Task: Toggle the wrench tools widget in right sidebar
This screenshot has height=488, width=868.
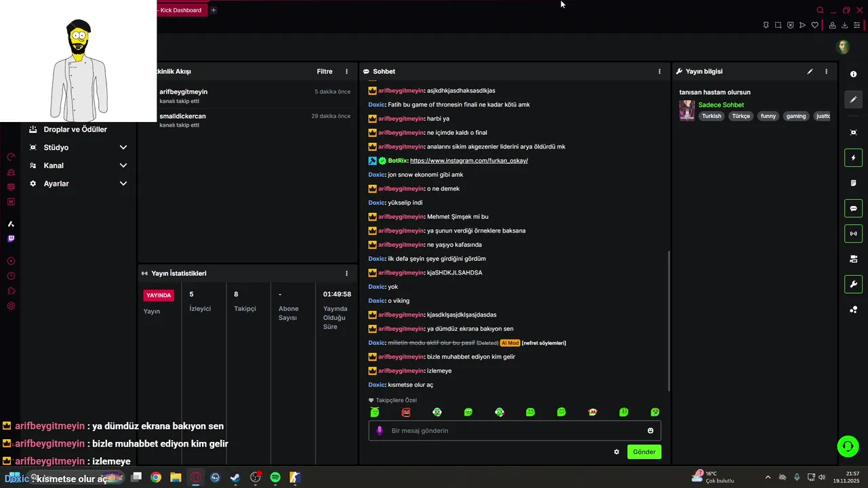Action: [x=853, y=284]
